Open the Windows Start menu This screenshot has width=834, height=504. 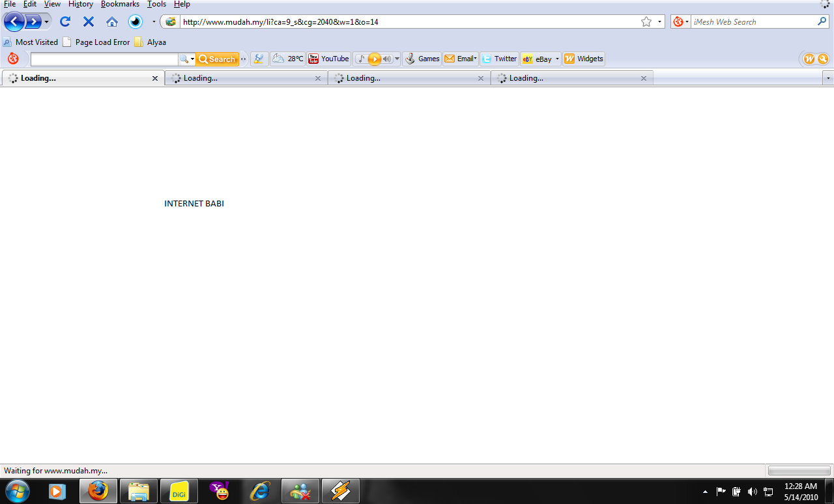[x=17, y=491]
